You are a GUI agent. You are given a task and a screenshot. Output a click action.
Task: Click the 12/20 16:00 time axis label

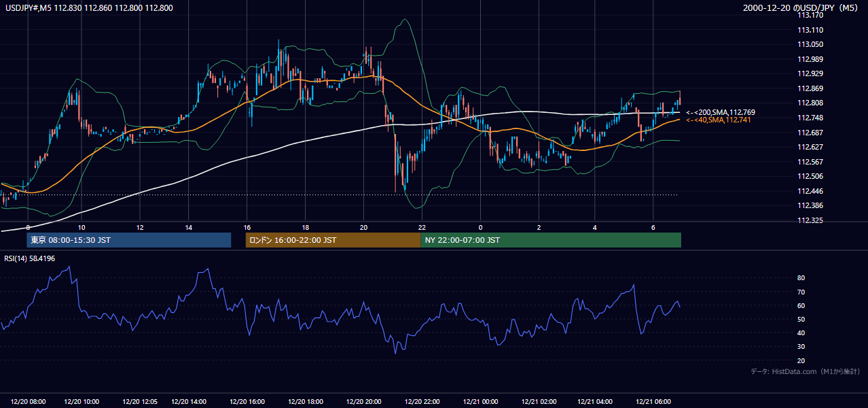tap(247, 402)
